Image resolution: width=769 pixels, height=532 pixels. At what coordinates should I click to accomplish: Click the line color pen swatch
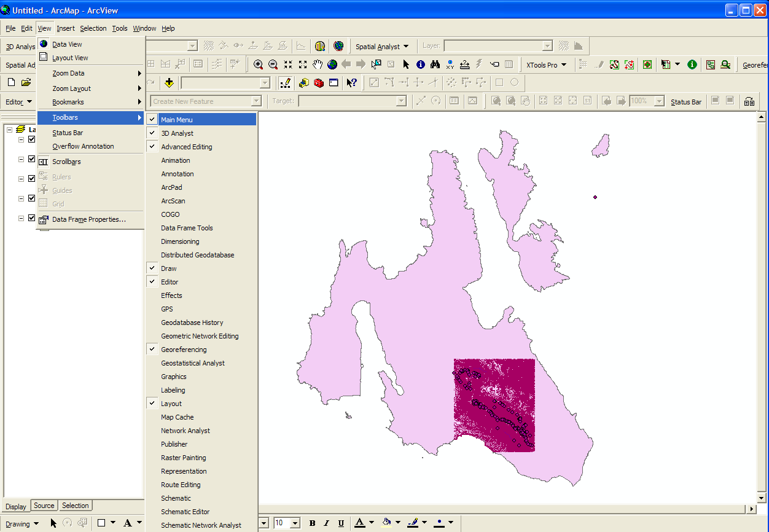[x=413, y=523]
